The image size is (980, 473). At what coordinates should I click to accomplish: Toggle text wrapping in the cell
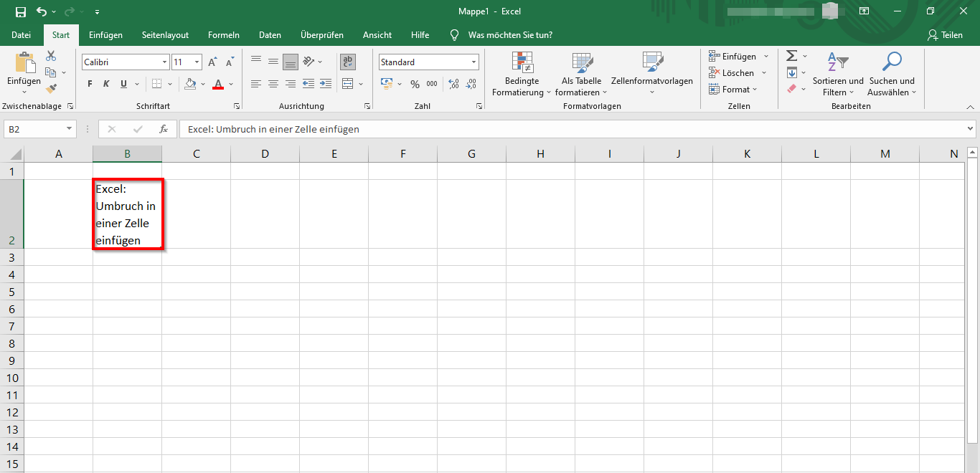pos(348,62)
